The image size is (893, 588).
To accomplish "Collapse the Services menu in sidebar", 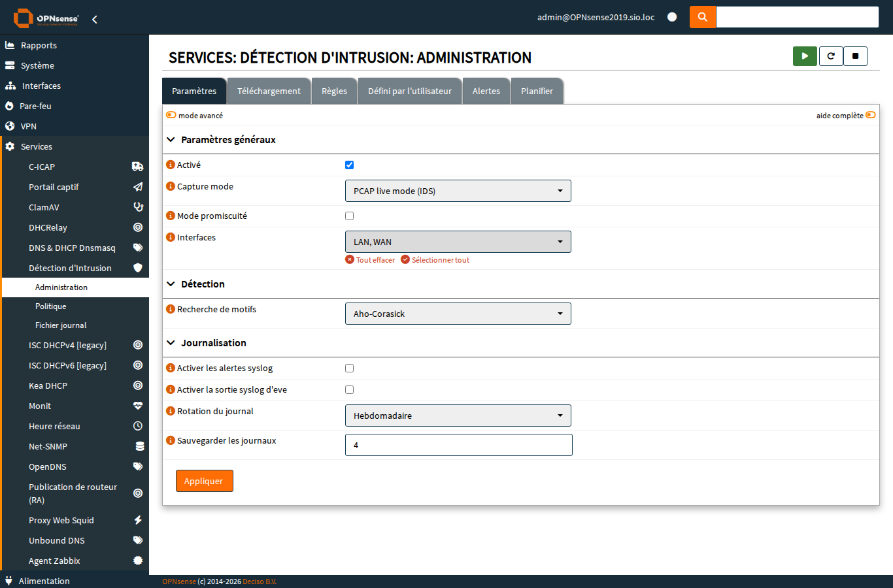I will click(75, 146).
